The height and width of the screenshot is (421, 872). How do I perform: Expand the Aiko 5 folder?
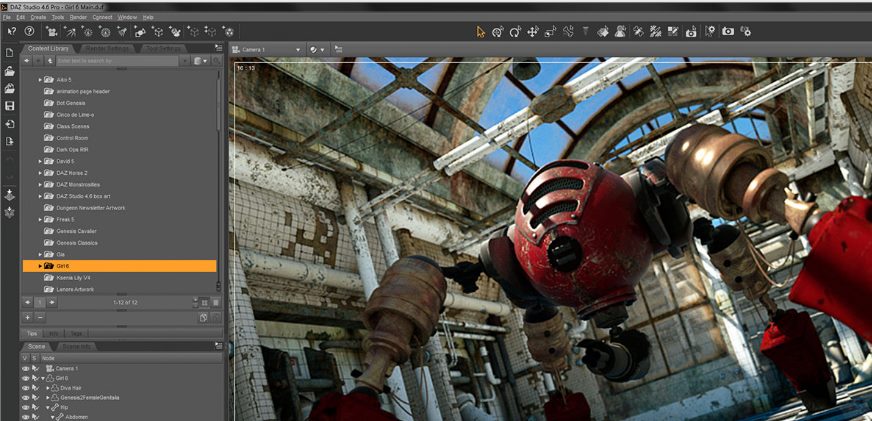[x=40, y=80]
